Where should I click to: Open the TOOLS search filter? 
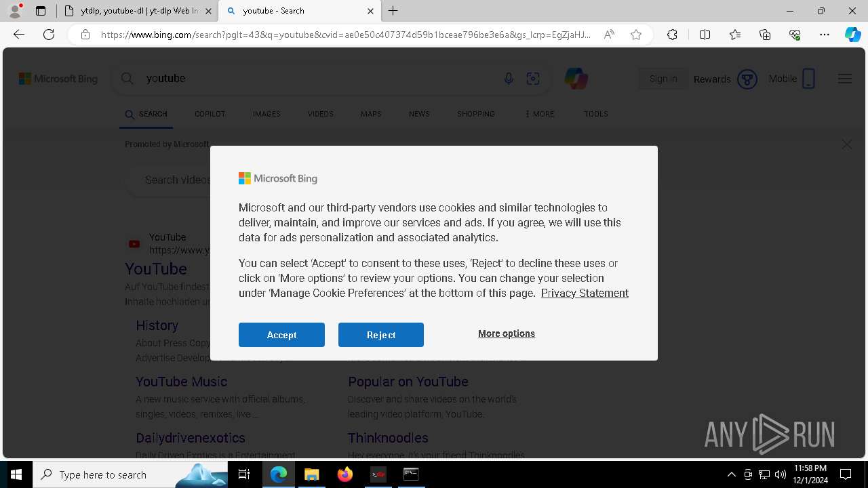pyautogui.click(x=595, y=114)
